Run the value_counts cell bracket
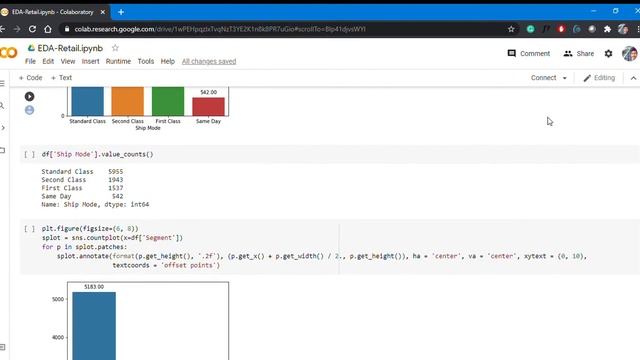The image size is (640, 360). pos(29,154)
